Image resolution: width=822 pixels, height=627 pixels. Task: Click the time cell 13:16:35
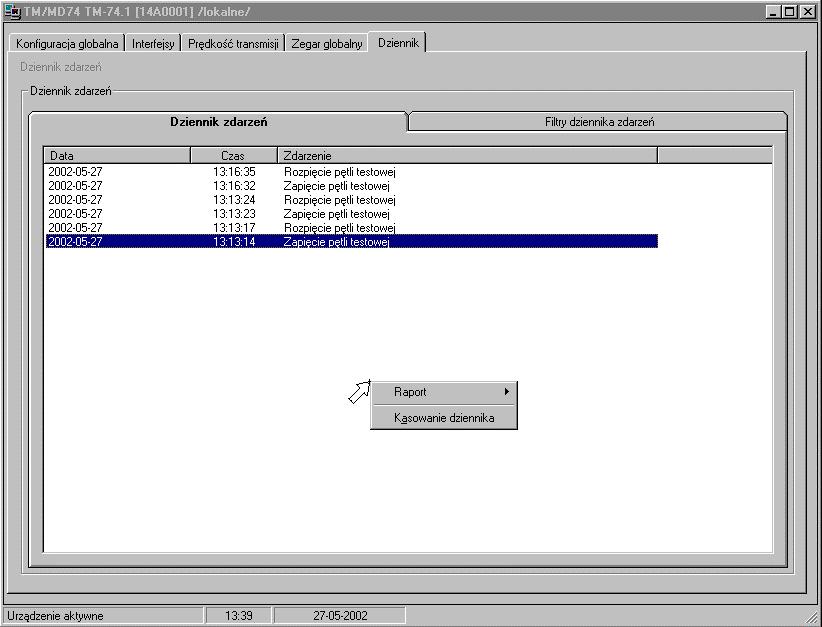(x=234, y=172)
